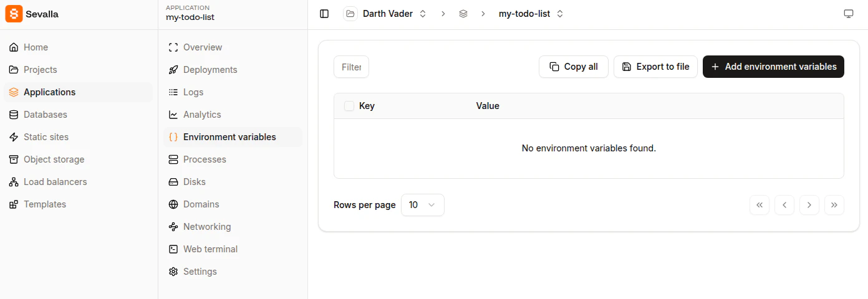
Task: Open Object storage section
Action: [x=78, y=159]
